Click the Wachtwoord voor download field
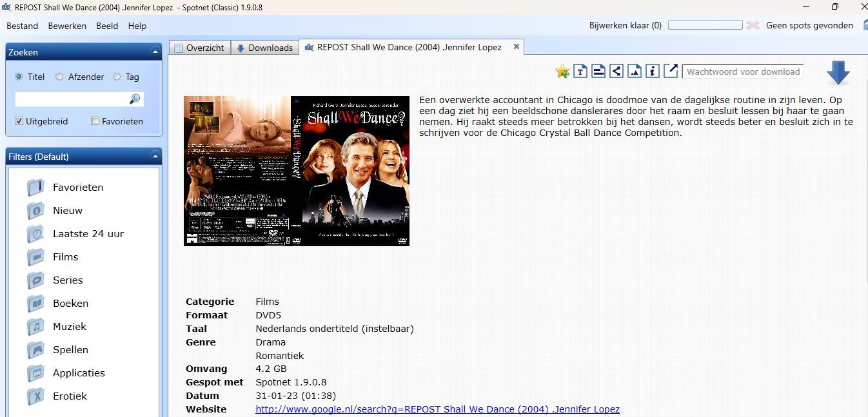 (x=743, y=72)
